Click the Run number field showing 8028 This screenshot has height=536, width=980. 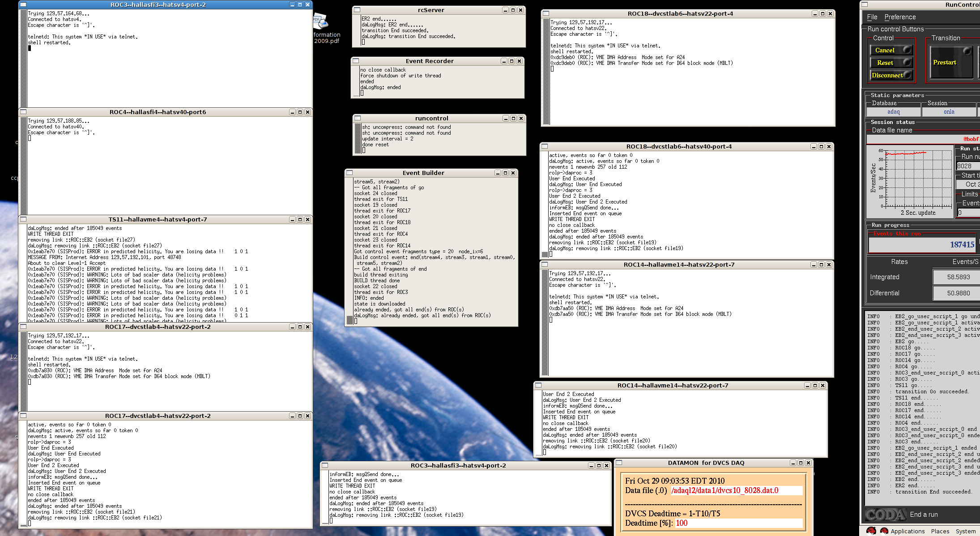(x=968, y=166)
